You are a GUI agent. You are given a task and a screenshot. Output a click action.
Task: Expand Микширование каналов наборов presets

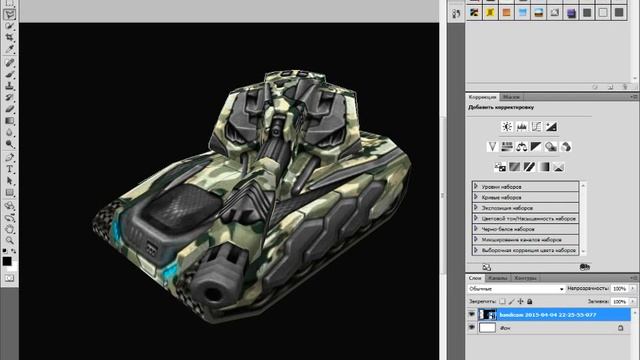pos(476,239)
